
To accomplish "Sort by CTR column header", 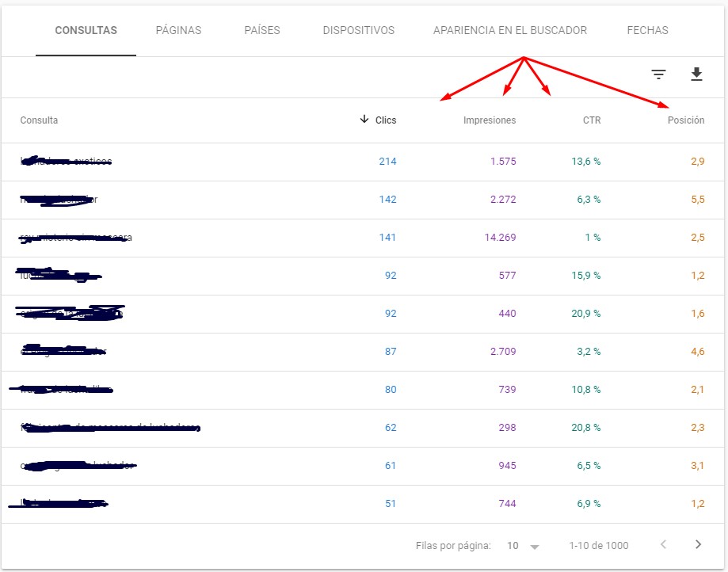I will tap(591, 120).
